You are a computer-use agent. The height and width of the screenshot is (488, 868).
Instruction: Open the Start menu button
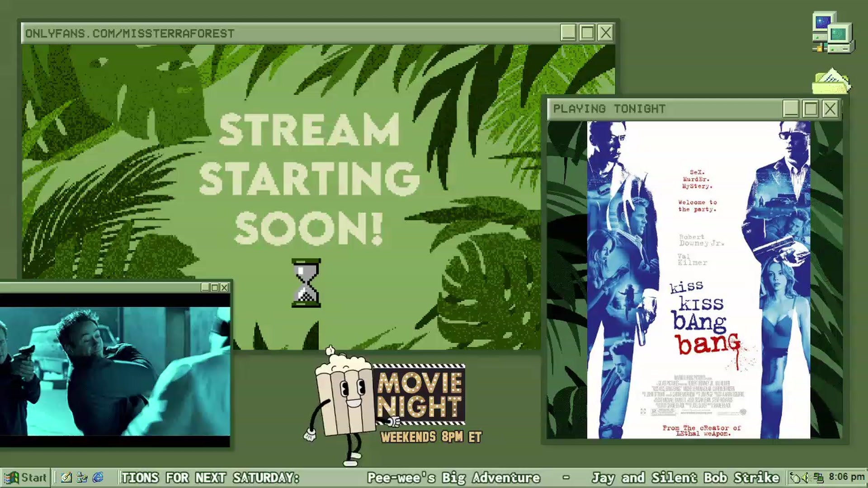point(25,478)
